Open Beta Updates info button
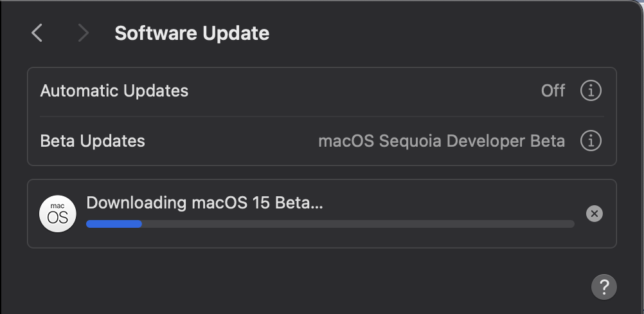The height and width of the screenshot is (314, 644). coord(591,140)
